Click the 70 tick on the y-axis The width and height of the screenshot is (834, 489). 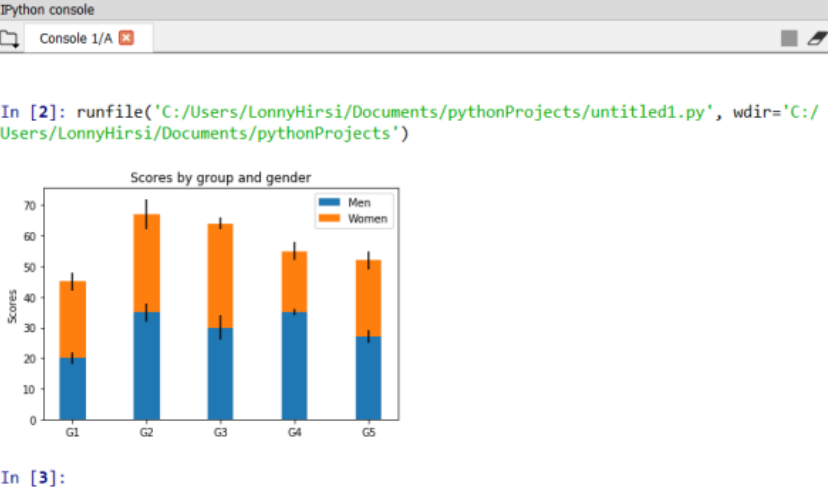coord(30,205)
